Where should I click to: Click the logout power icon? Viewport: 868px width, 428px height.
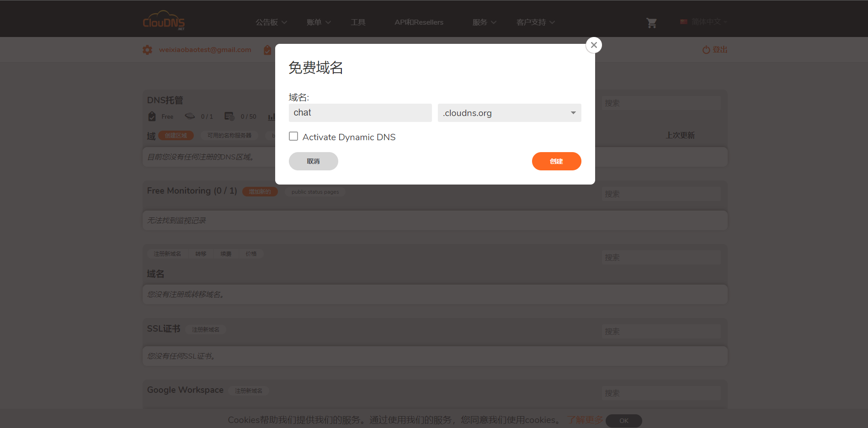pos(706,49)
